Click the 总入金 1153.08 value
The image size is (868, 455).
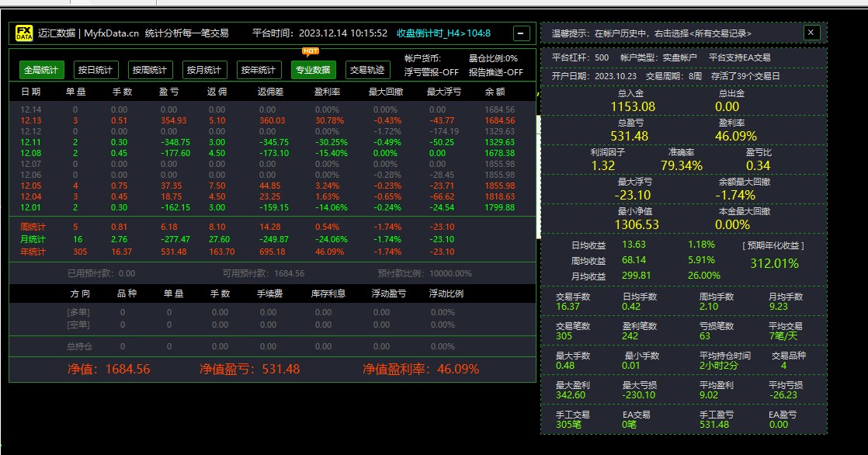point(633,107)
